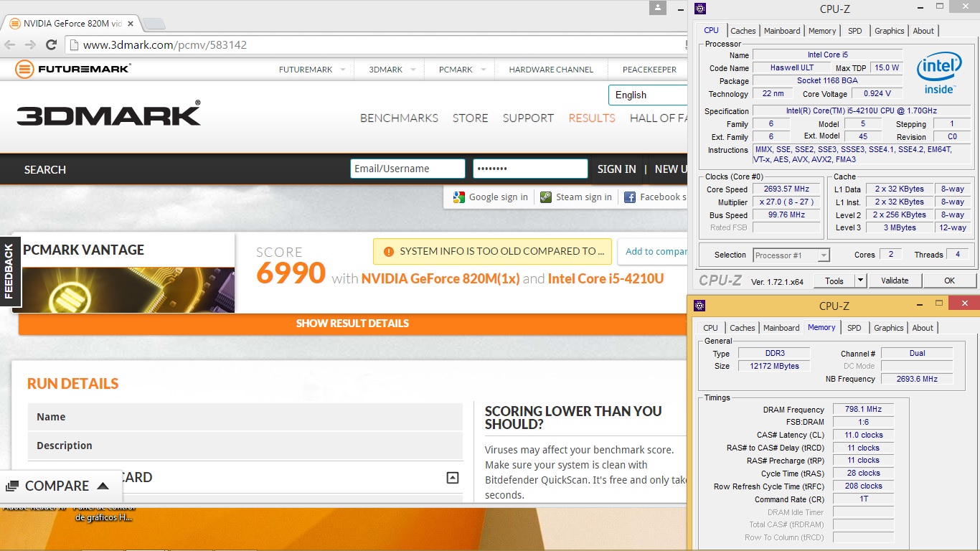Image resolution: width=980 pixels, height=551 pixels.
Task: Click SHOW RESULT DETAILS orange bar
Action: tap(352, 324)
